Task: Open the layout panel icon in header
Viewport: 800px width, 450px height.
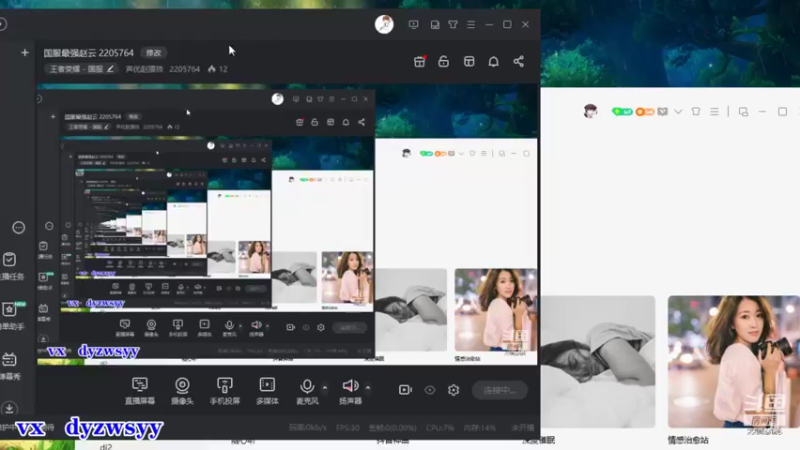Action: pos(469,62)
